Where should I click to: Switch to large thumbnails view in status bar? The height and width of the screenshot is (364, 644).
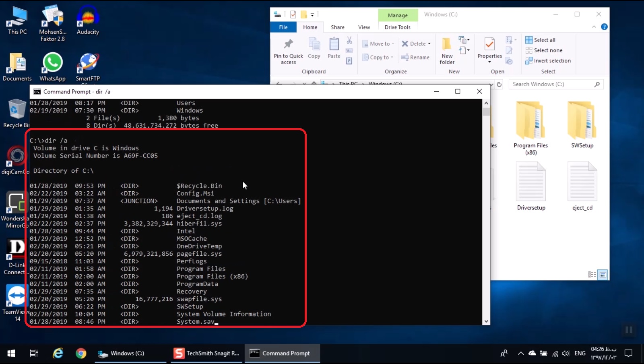603,274
